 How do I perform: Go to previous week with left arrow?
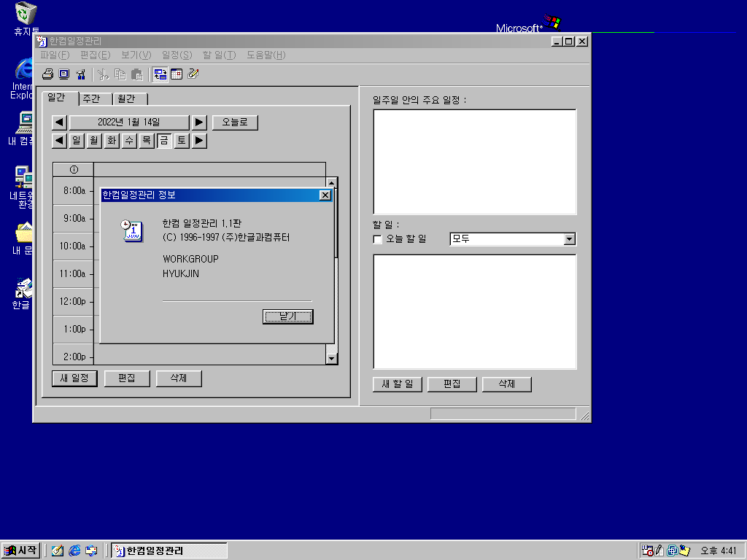[x=59, y=141]
